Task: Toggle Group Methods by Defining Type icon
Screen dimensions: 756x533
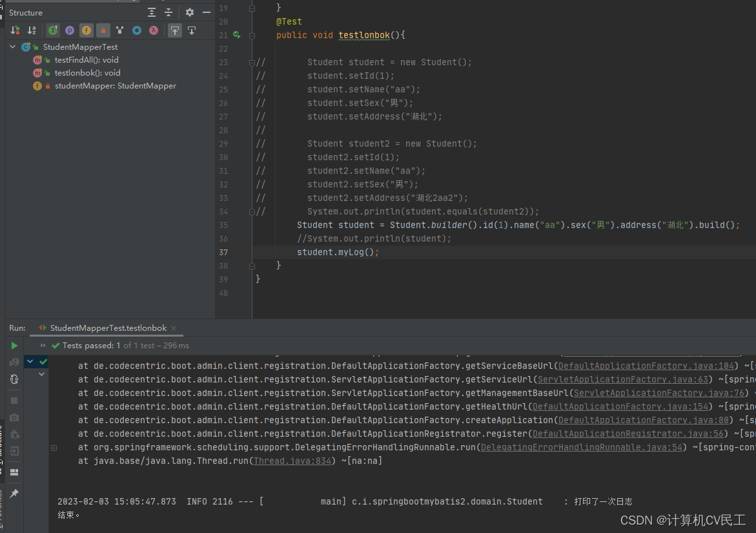Action: click(x=120, y=30)
